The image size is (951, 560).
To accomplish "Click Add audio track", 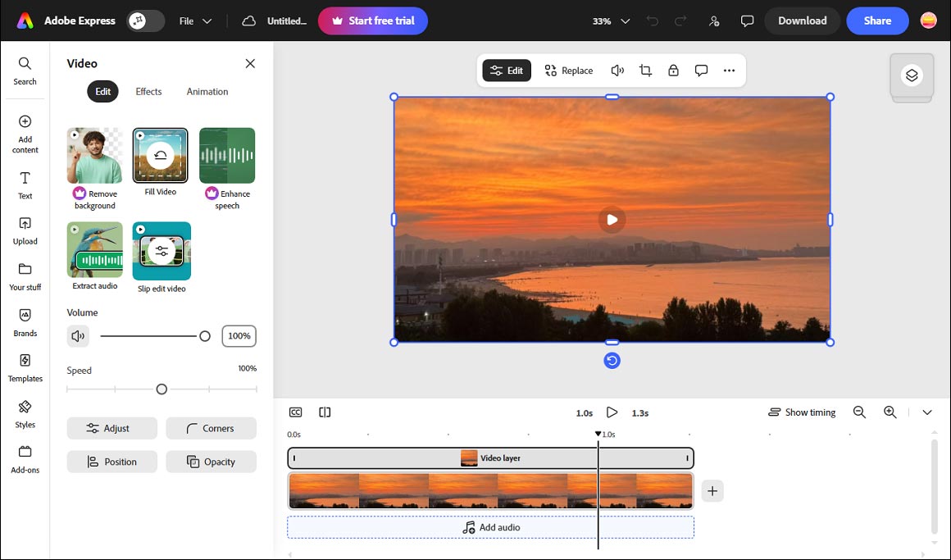I will point(490,527).
